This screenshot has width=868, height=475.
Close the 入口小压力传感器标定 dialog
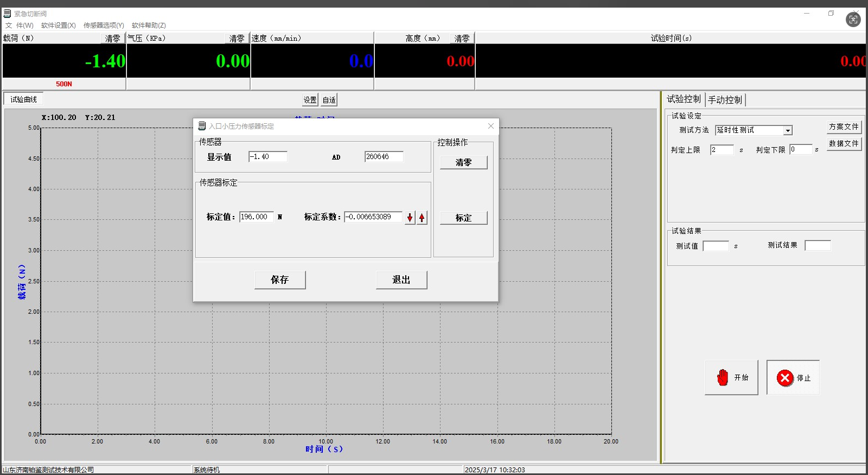click(x=490, y=126)
